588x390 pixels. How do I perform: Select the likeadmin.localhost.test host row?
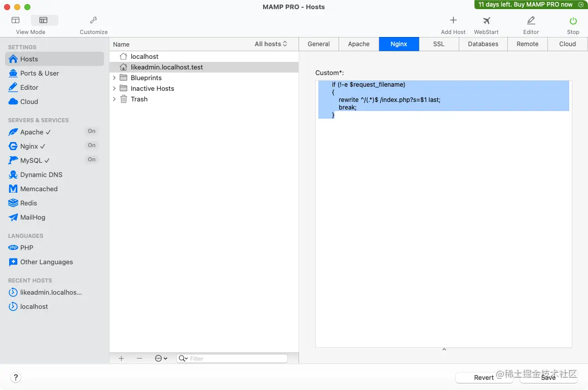[x=204, y=67]
